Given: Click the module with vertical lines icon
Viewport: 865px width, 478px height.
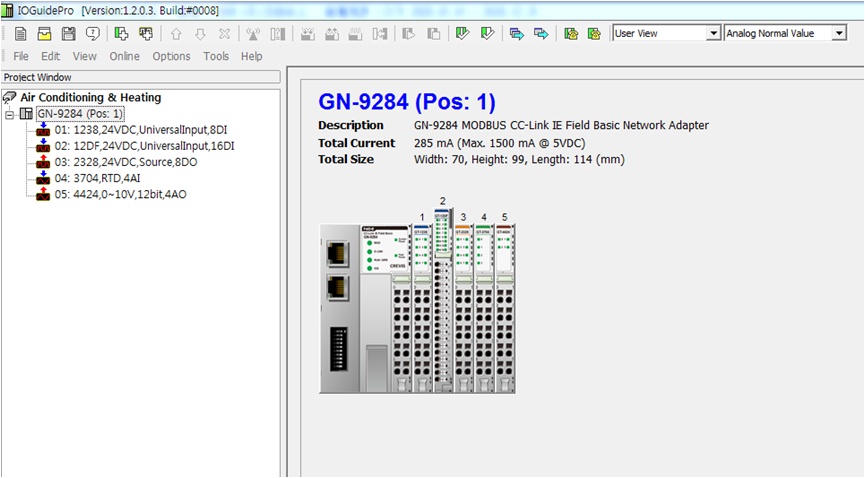Looking at the screenshot, I should click(356, 34).
